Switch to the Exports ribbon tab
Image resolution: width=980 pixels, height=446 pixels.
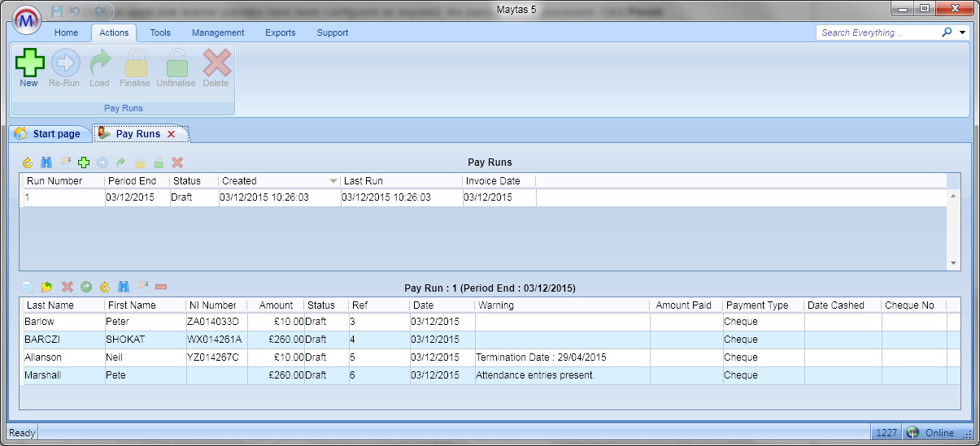point(280,32)
